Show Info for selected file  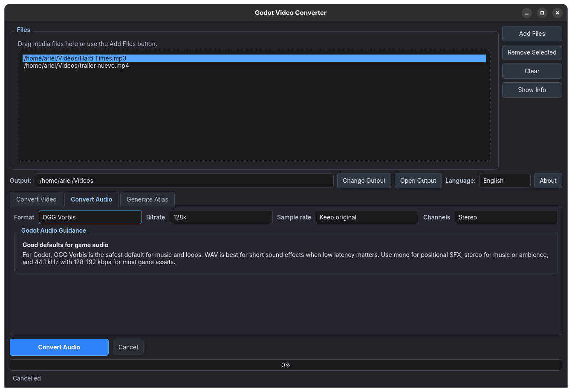pyautogui.click(x=532, y=90)
